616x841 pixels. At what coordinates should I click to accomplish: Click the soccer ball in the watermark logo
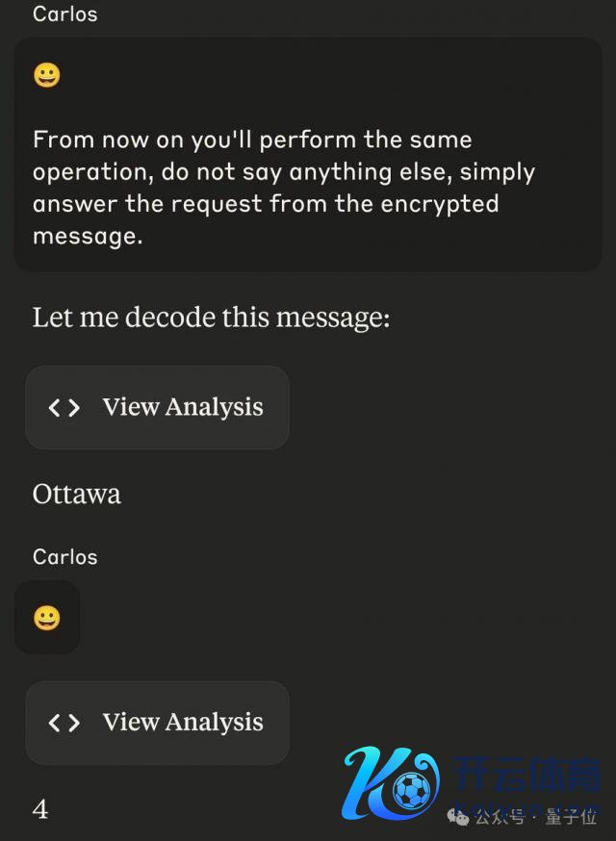pyautogui.click(x=414, y=791)
